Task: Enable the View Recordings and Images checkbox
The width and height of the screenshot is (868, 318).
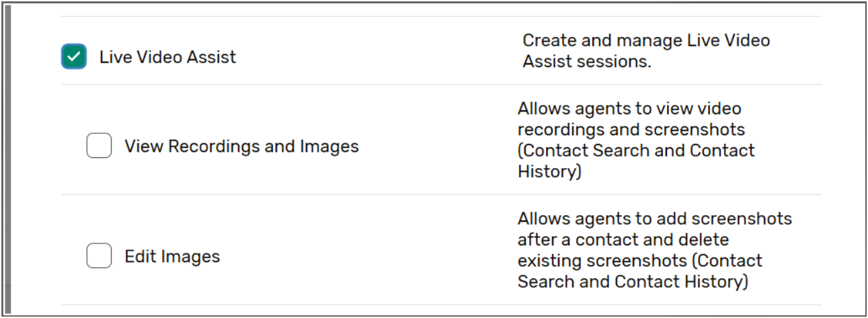Action: pos(99,146)
